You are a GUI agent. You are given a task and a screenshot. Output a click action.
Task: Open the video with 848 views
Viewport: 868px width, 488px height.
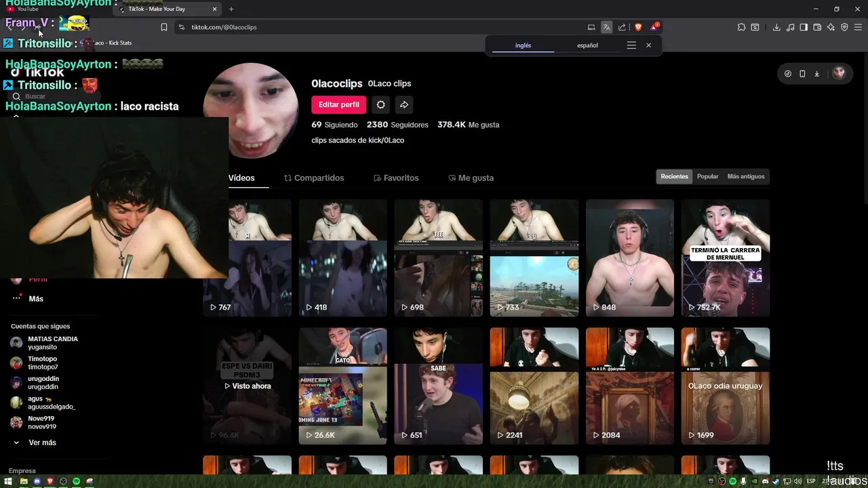pos(630,258)
